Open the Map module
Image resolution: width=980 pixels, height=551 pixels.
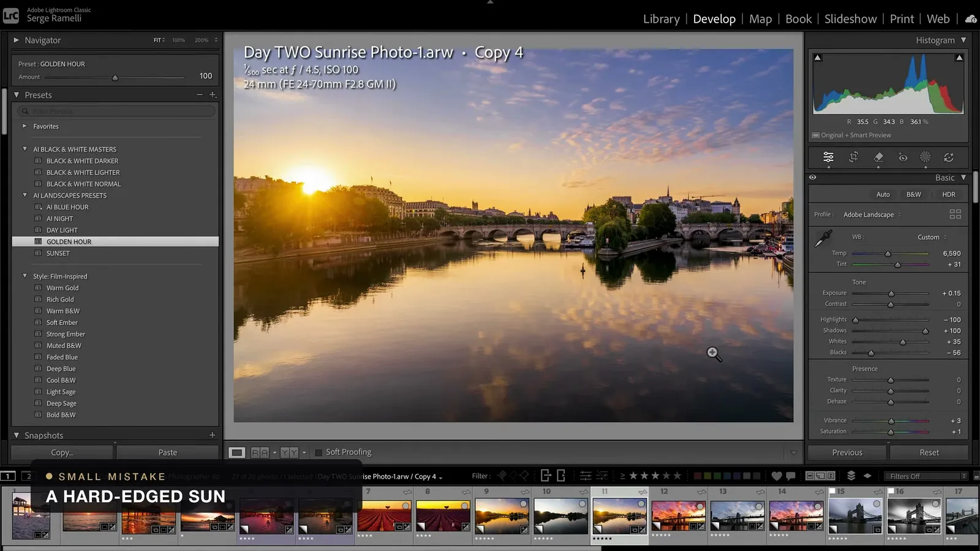(x=761, y=19)
